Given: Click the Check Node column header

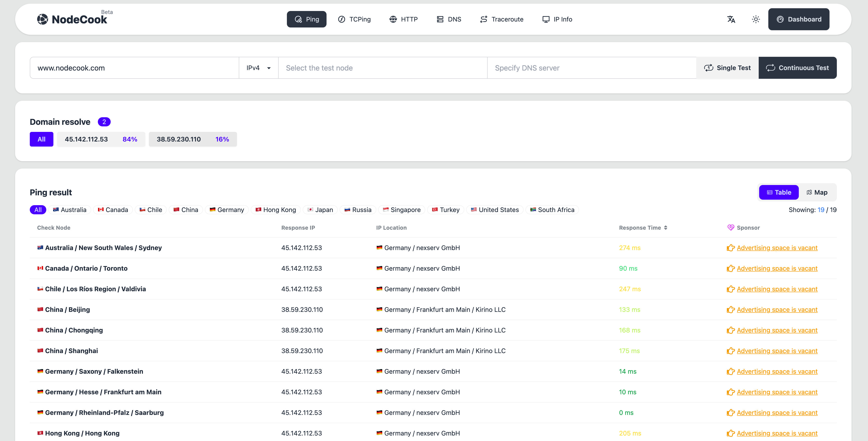Looking at the screenshot, I should point(54,228).
